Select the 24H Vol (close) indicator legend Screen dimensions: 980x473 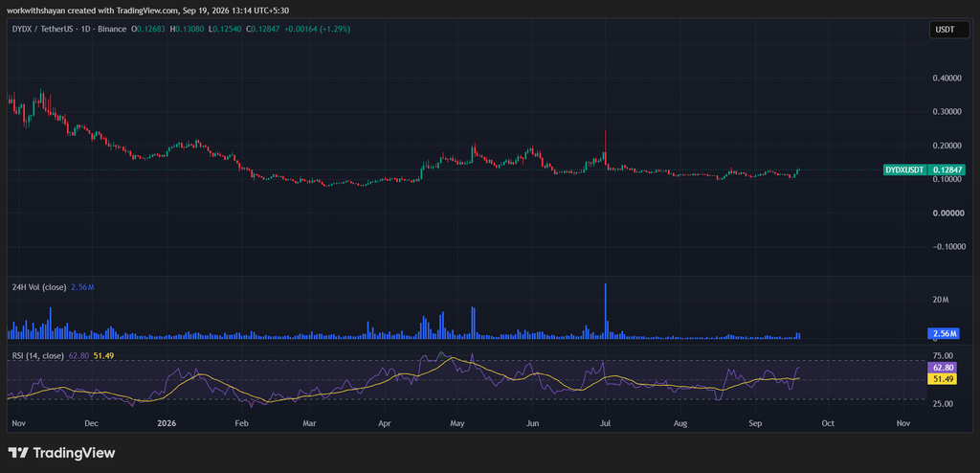38,287
